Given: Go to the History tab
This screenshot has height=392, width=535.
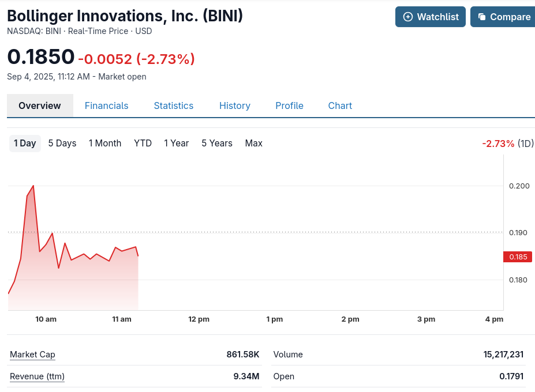Looking at the screenshot, I should (x=234, y=105).
